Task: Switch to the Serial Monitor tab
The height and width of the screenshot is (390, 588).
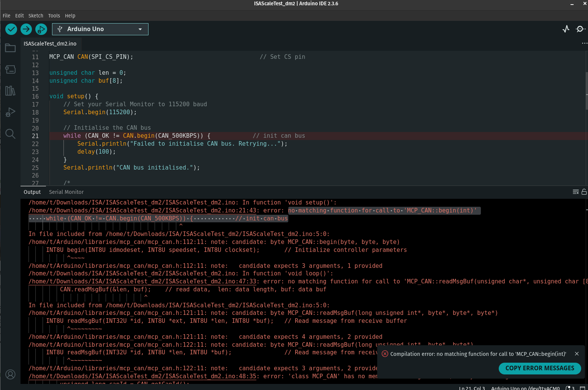Action: pyautogui.click(x=66, y=192)
